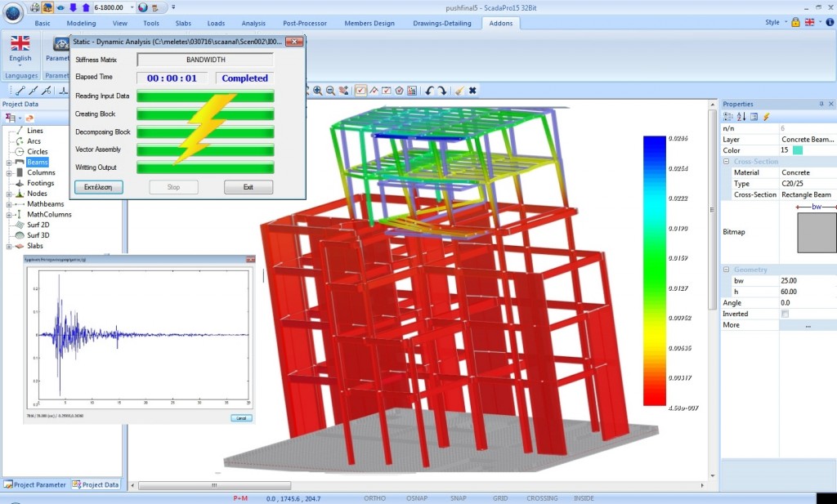The height and width of the screenshot is (504, 837).
Task: Select the Beams tool in Project Data
Action: [x=36, y=162]
